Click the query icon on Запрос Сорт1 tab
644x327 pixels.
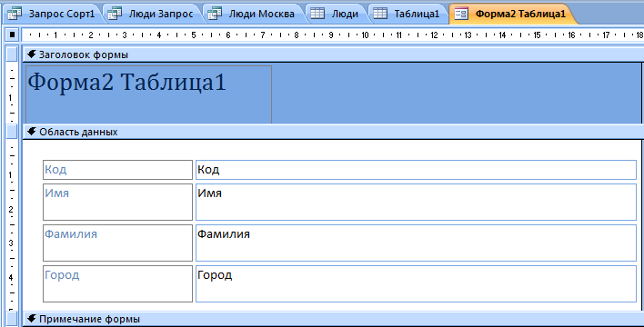click(x=15, y=14)
